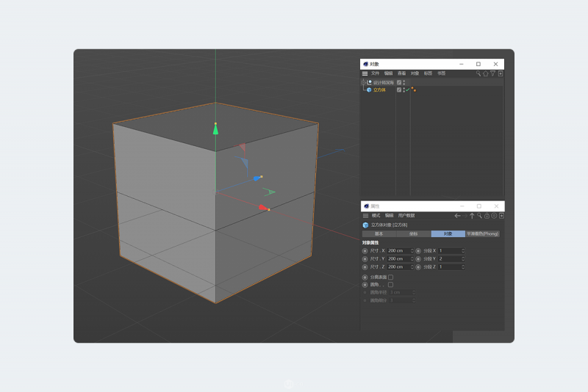The width and height of the screenshot is (588, 392).
Task: Click the green Y-axis arrow handle
Action: [215, 130]
